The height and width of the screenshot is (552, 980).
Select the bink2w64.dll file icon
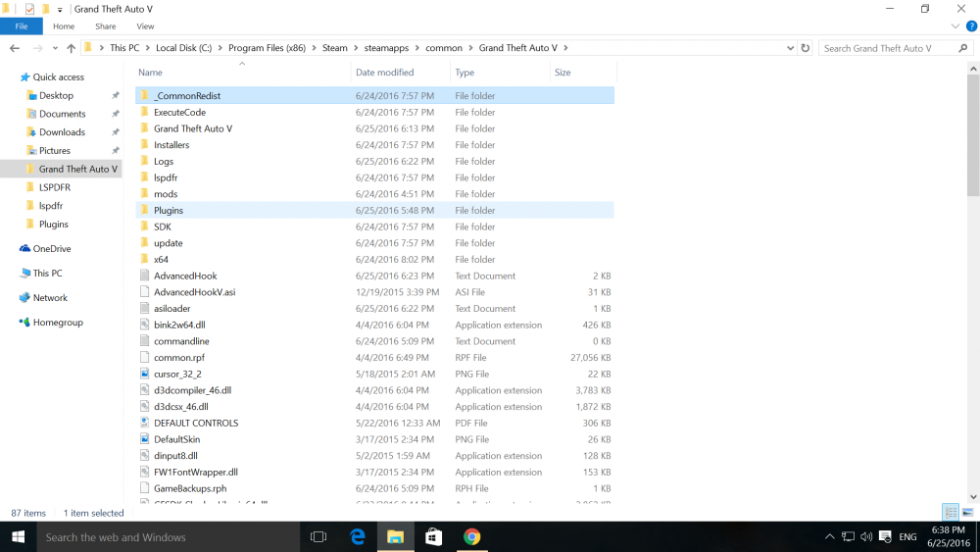144,326
